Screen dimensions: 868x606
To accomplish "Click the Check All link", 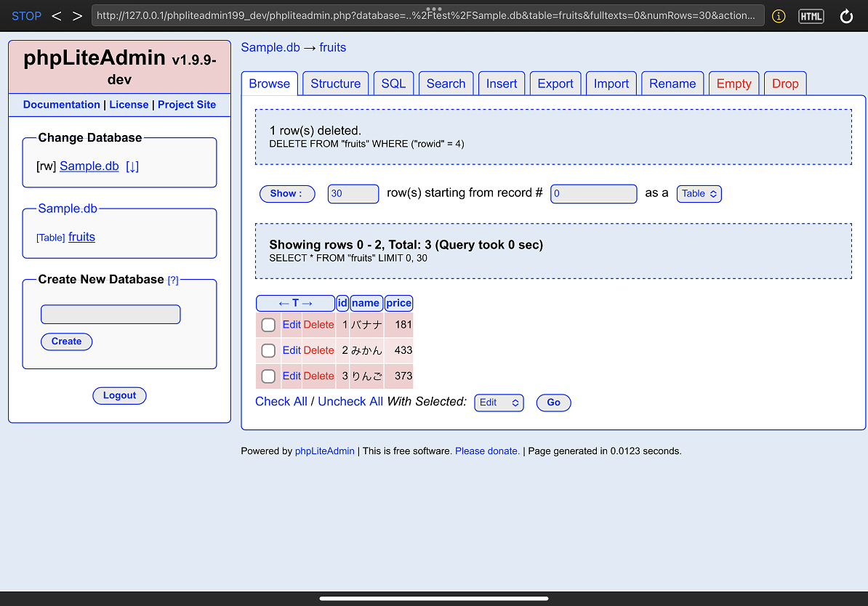I will pos(281,402).
